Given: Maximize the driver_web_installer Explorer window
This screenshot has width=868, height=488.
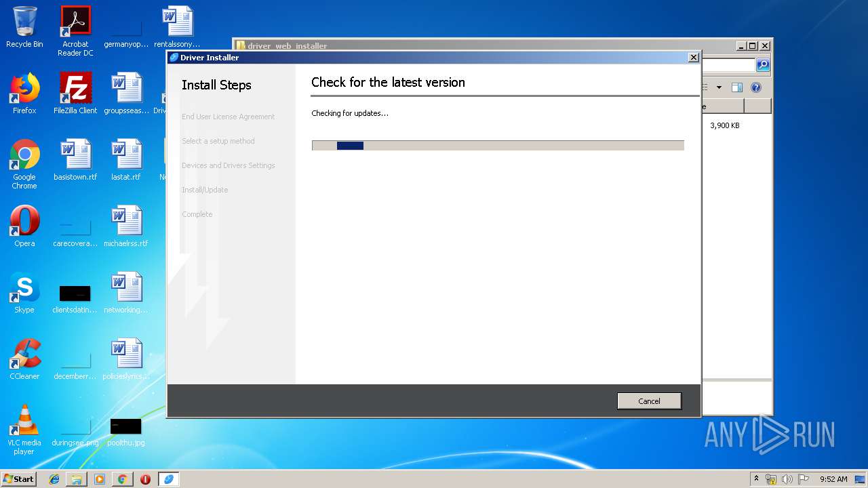Looking at the screenshot, I should pyautogui.click(x=752, y=46).
